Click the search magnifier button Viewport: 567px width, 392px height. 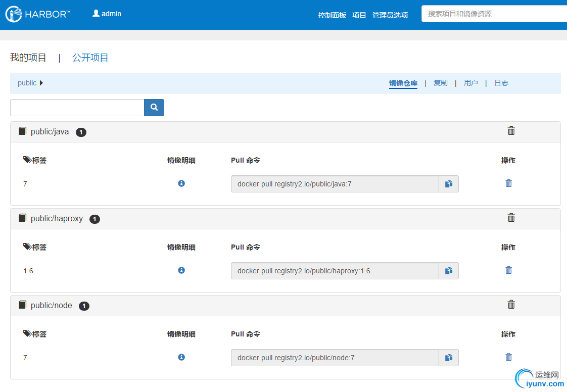click(x=154, y=107)
